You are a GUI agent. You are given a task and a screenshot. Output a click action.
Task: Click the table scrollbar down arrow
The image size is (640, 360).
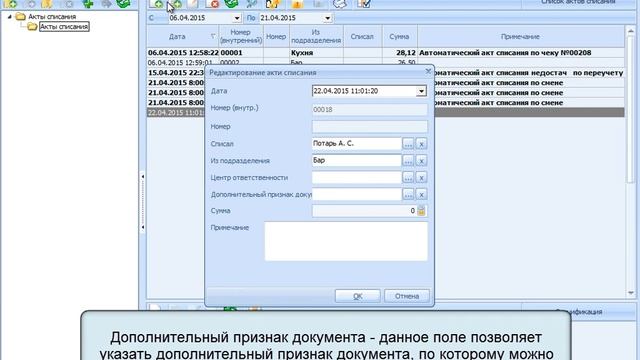pyautogui.click(x=631, y=293)
